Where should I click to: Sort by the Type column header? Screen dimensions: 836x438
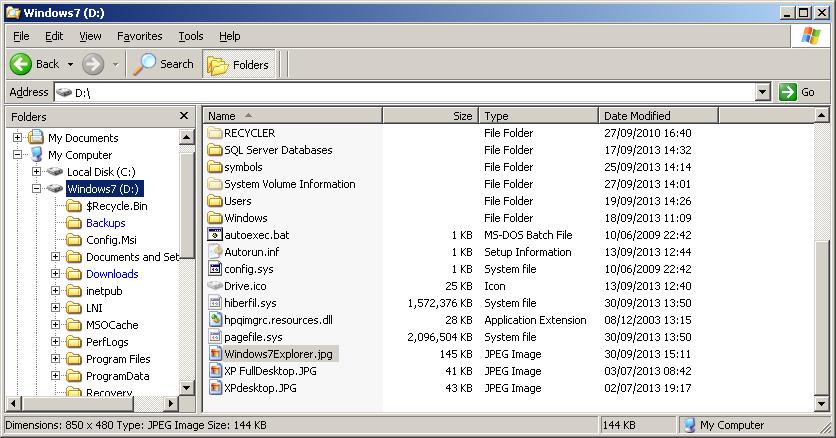pyautogui.click(x=538, y=116)
